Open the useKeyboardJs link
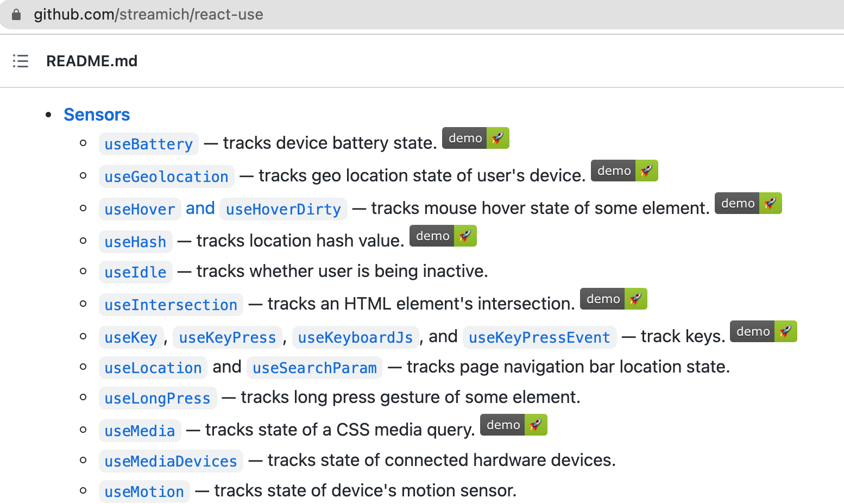 (355, 337)
